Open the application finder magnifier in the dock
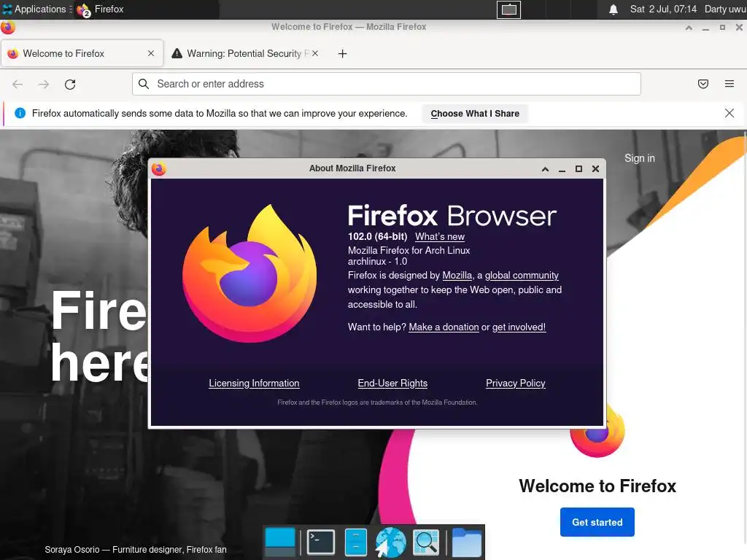747x560 pixels. click(x=426, y=542)
